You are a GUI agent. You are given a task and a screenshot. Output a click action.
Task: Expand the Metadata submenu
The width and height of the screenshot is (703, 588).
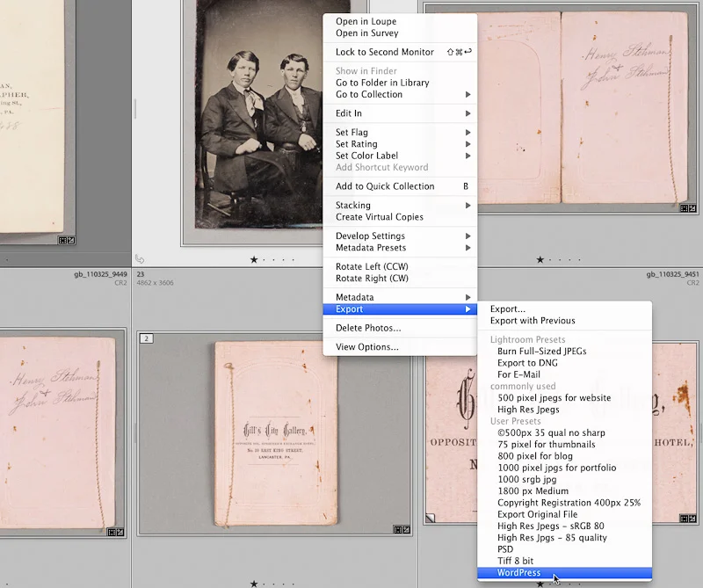(400, 297)
